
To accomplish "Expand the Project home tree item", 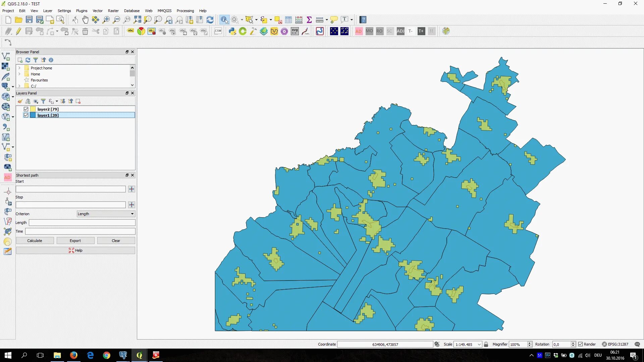I will 19,68.
